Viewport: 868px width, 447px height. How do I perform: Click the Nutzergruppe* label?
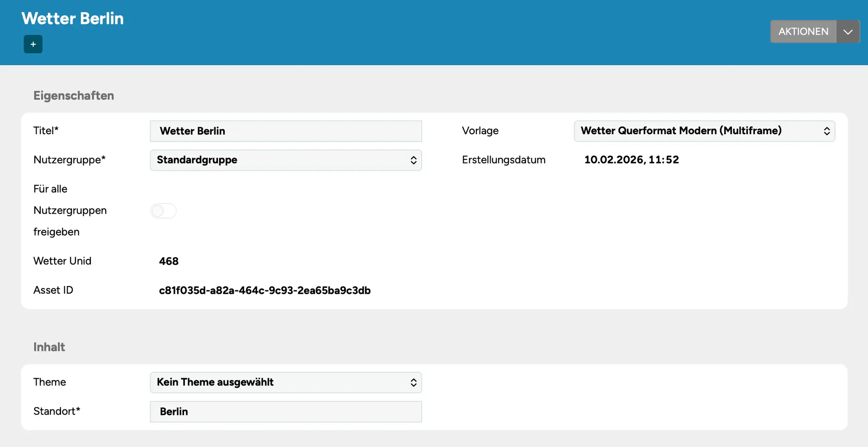point(70,160)
